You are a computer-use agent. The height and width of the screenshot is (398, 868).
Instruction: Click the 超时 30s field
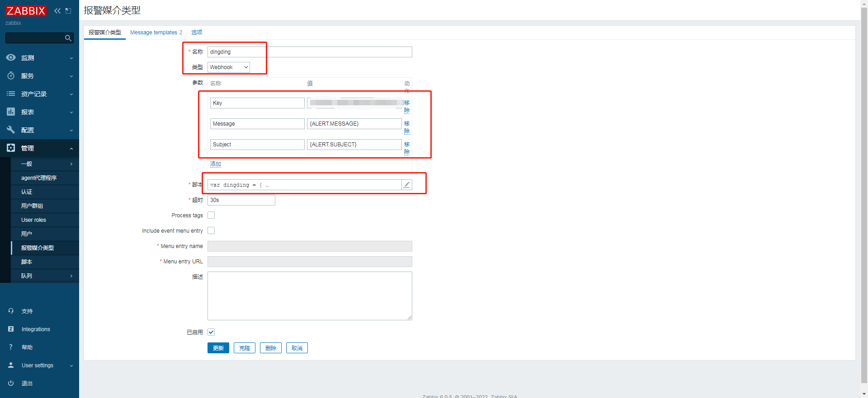241,200
